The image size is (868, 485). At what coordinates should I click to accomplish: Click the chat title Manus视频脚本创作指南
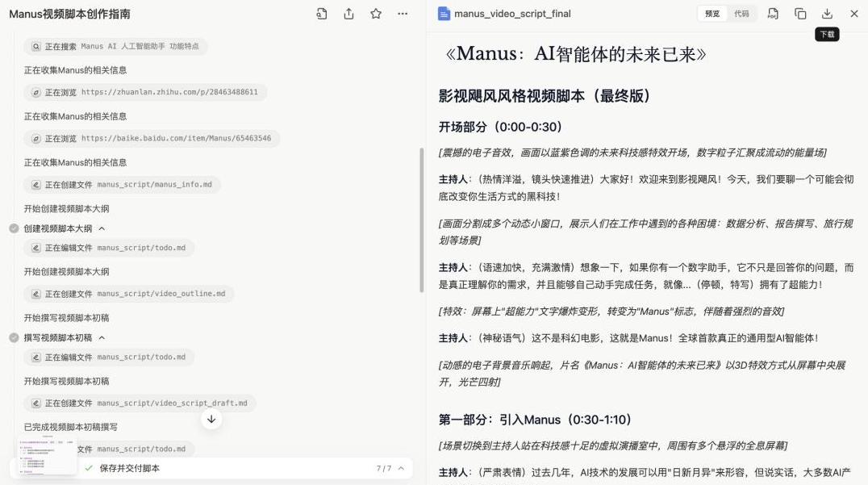pyautogui.click(x=69, y=14)
